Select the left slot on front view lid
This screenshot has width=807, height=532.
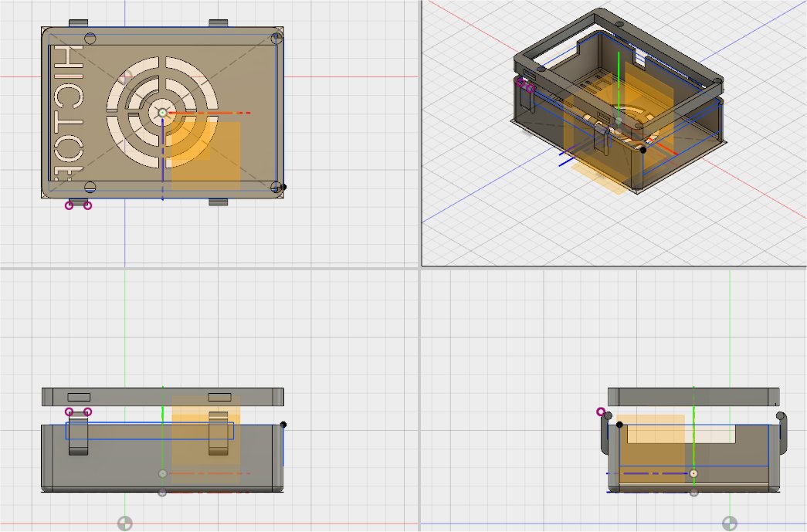click(79, 397)
